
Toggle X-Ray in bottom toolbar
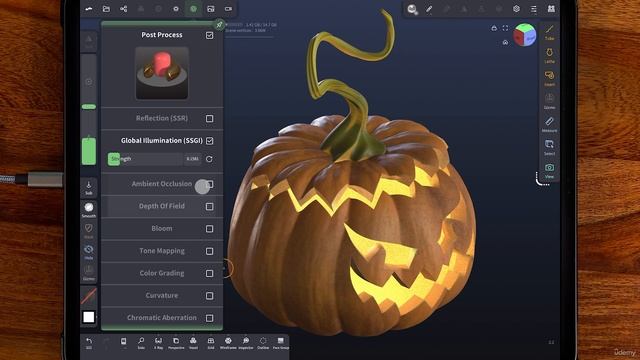158,343
